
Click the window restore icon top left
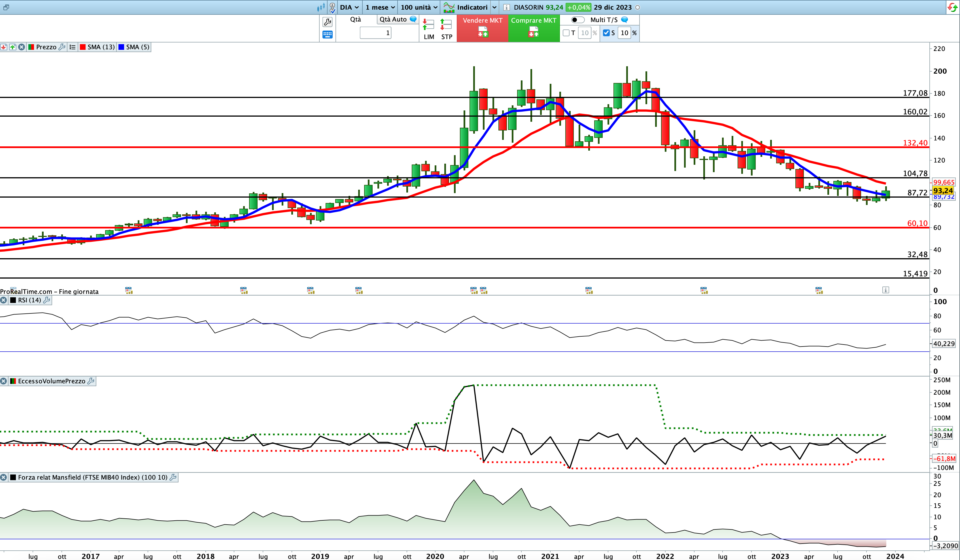(x=6, y=7)
